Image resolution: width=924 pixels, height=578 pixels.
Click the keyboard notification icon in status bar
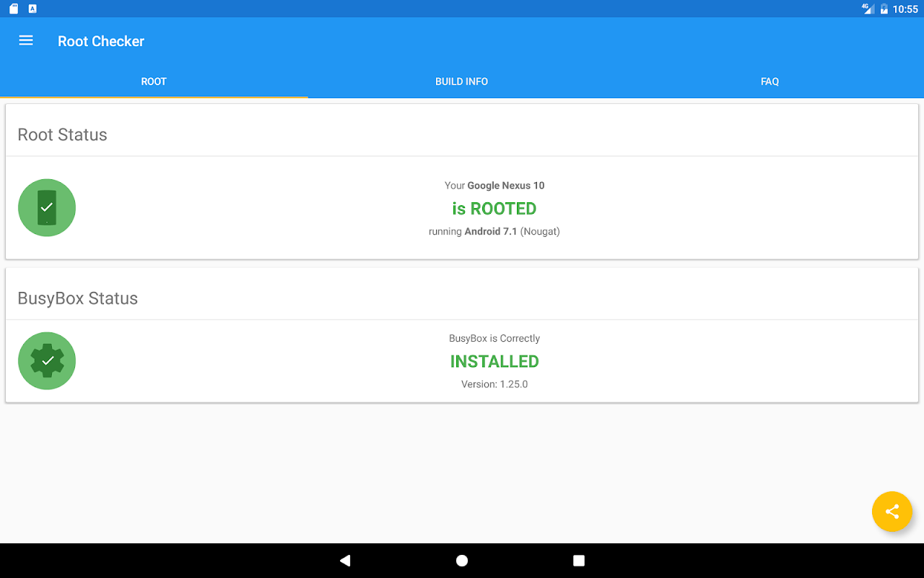click(x=32, y=9)
